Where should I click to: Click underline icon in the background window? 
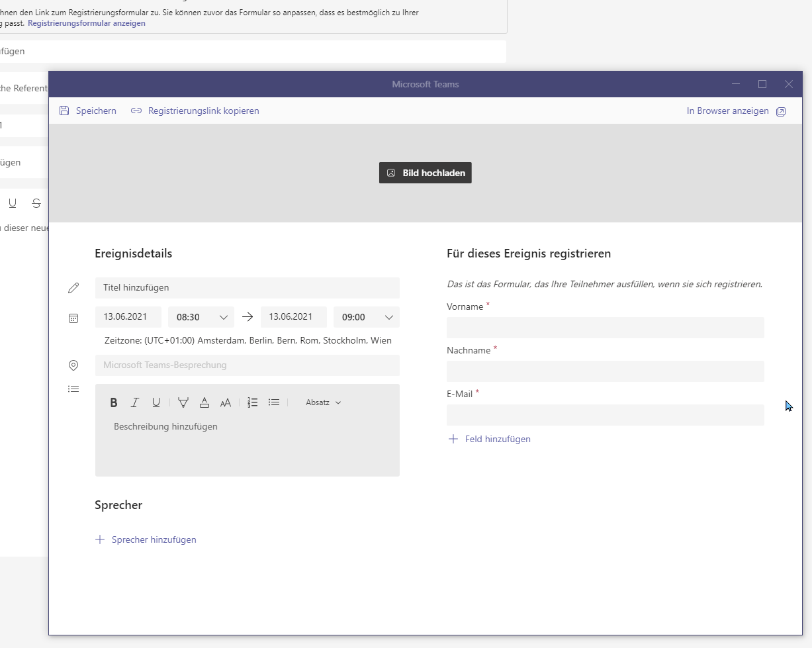(13, 203)
